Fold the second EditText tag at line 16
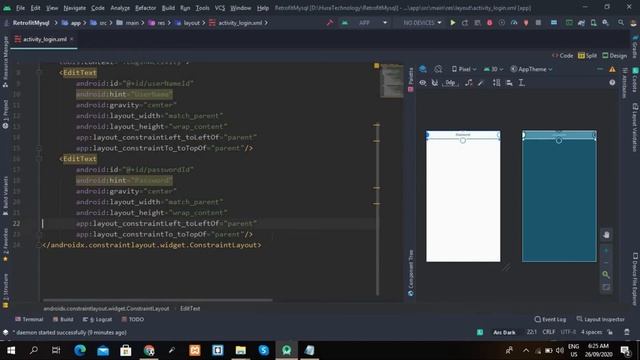 39,159
